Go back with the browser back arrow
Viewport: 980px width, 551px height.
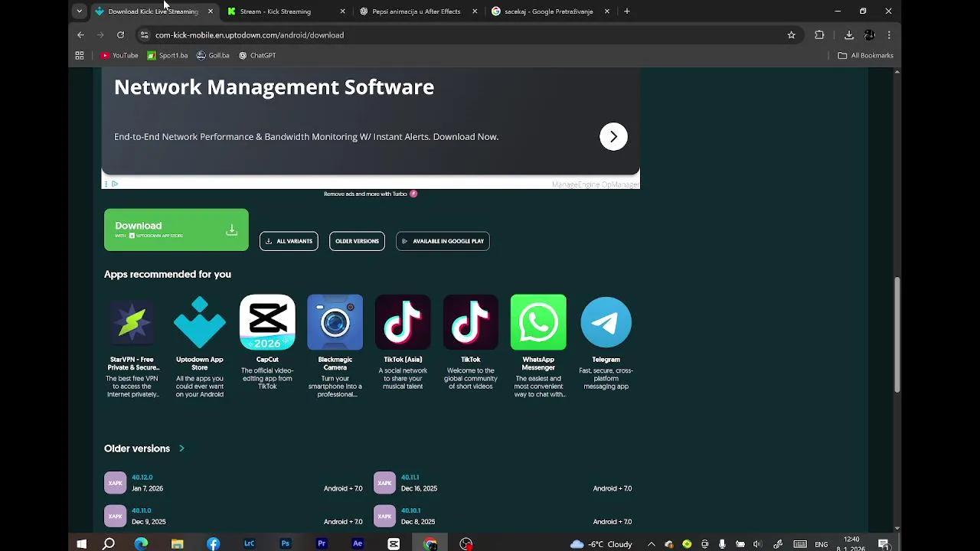coord(80,35)
